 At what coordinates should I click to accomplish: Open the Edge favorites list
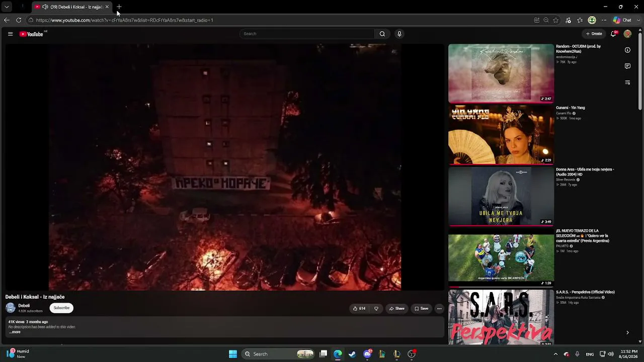point(580,20)
